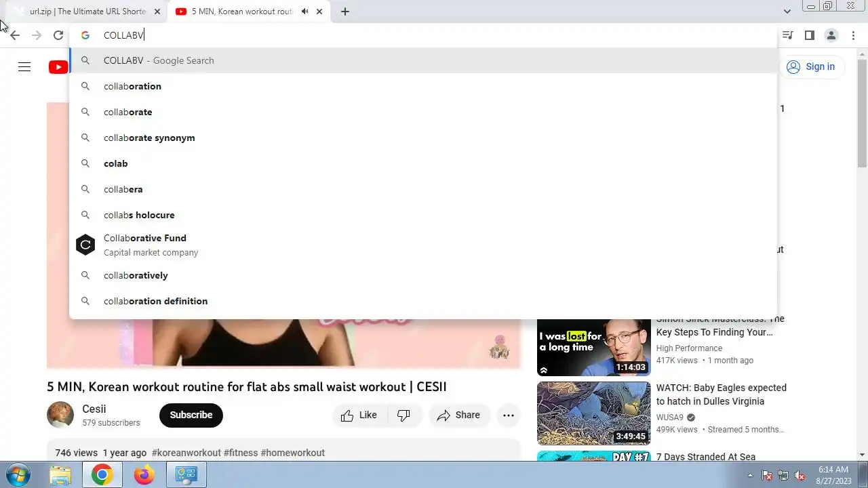Click the YouTube logo
The width and height of the screenshot is (868, 488).
pyautogui.click(x=58, y=66)
